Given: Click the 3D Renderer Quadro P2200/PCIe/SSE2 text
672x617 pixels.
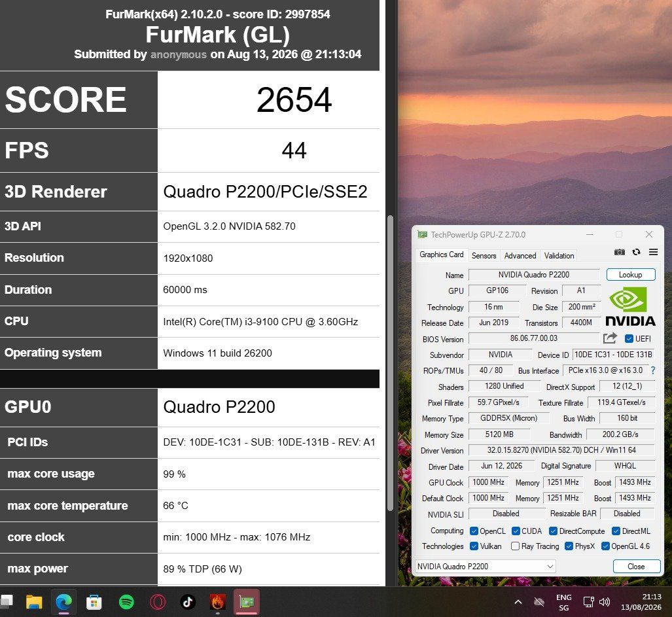Looking at the screenshot, I should pyautogui.click(x=265, y=192).
